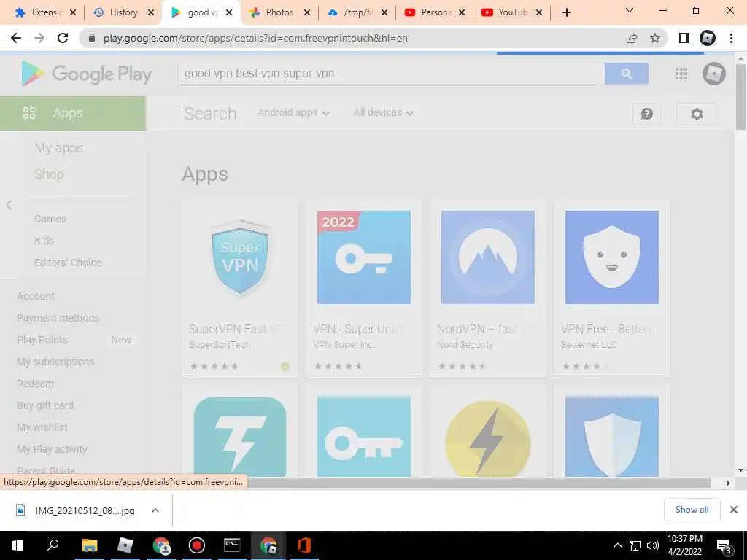Viewport: 747px width, 560px height.
Task: Click the share page icon in address bar
Action: 632,38
